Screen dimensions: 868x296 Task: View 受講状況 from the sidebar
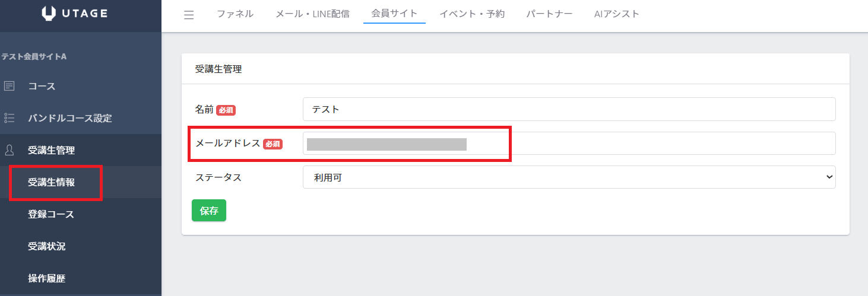pos(46,246)
